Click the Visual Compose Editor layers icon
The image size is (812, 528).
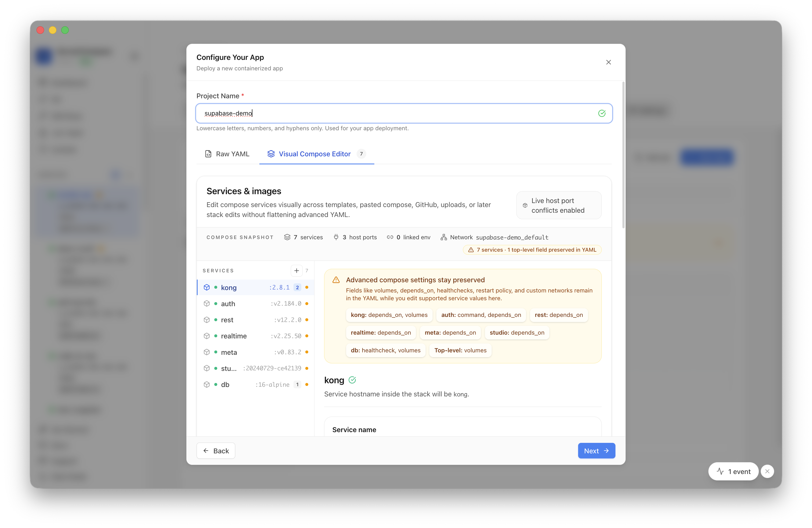click(x=271, y=154)
